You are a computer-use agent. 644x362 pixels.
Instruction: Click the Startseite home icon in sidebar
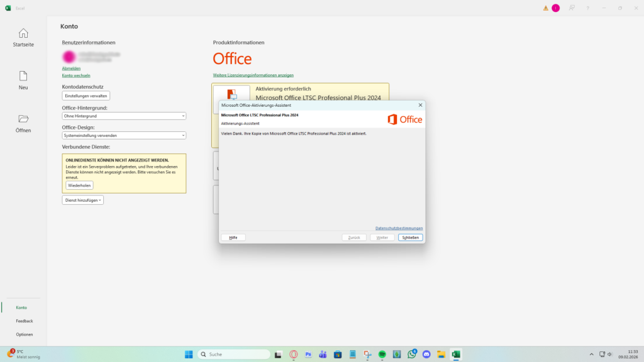tap(23, 33)
